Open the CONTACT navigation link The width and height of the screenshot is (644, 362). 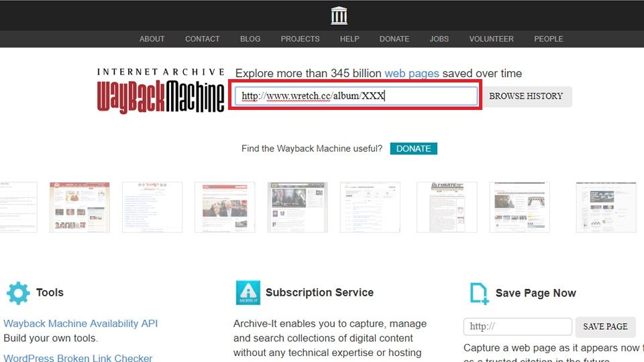pos(202,39)
